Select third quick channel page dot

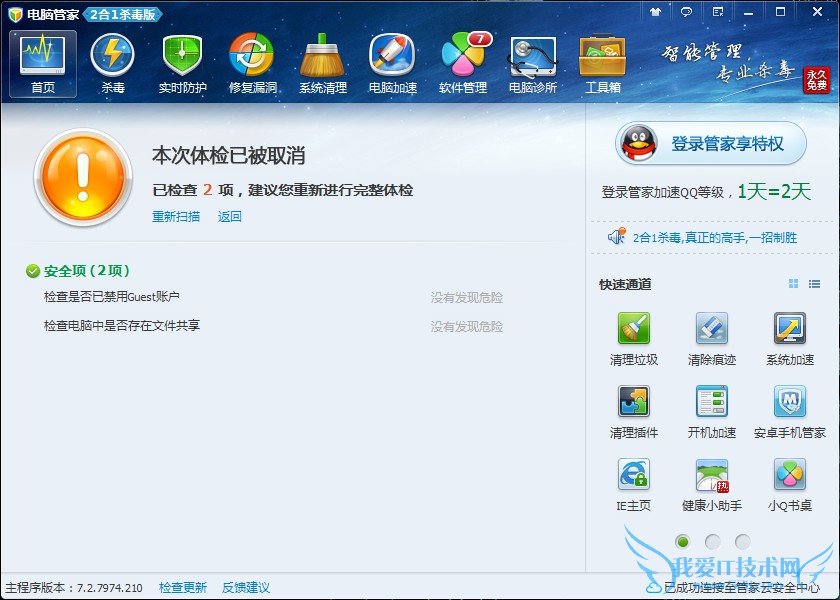pyautogui.click(x=742, y=542)
